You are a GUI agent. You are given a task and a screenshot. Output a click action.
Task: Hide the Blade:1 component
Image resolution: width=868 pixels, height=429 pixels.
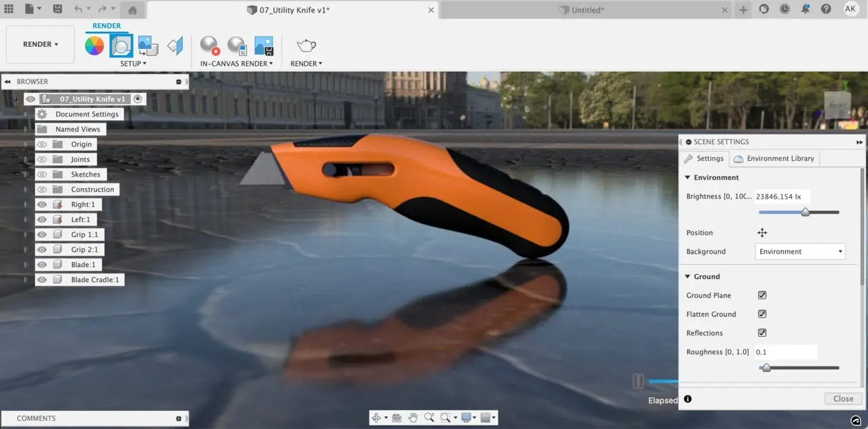(x=42, y=265)
